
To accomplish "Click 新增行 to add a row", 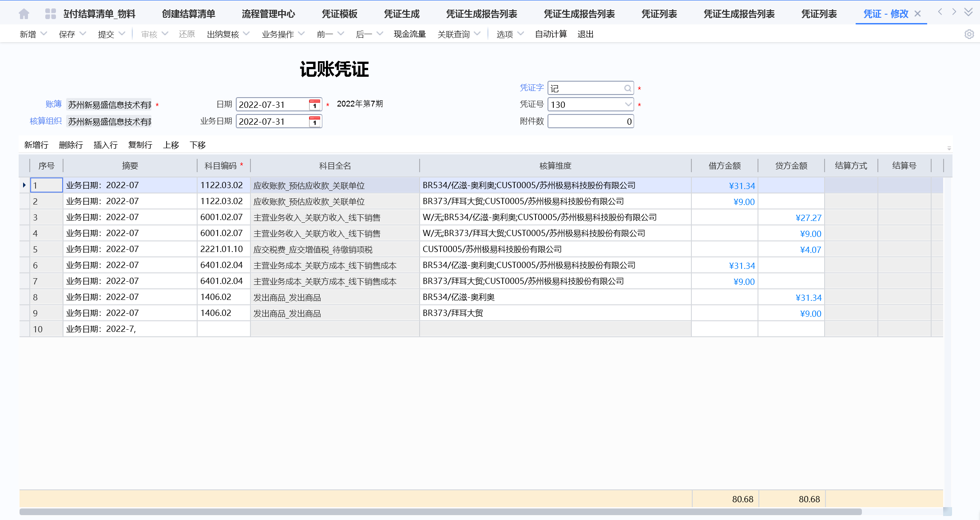I will pos(36,145).
